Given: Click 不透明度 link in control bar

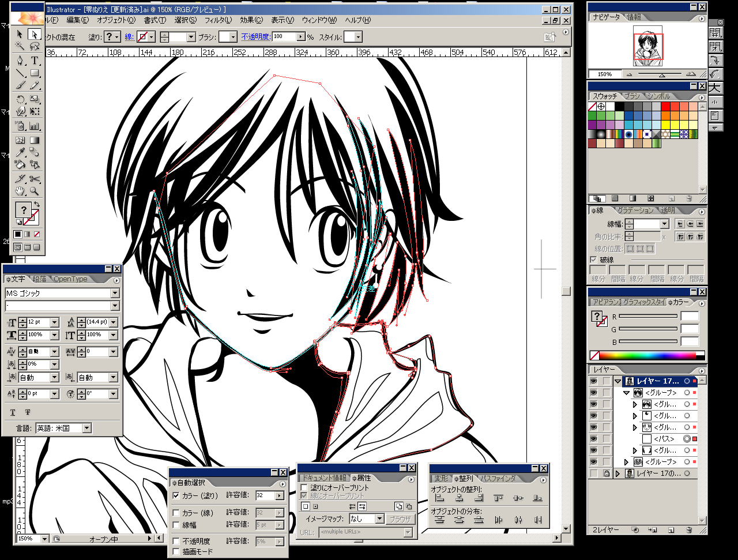Looking at the screenshot, I should [x=255, y=37].
